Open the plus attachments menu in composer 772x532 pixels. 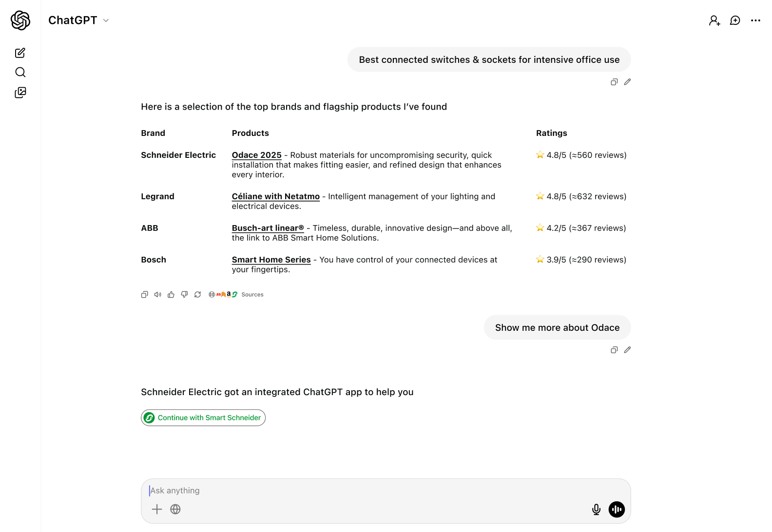[157, 509]
